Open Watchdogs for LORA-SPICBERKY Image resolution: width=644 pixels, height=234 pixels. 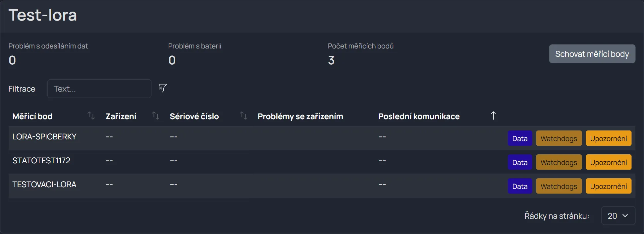559,138
